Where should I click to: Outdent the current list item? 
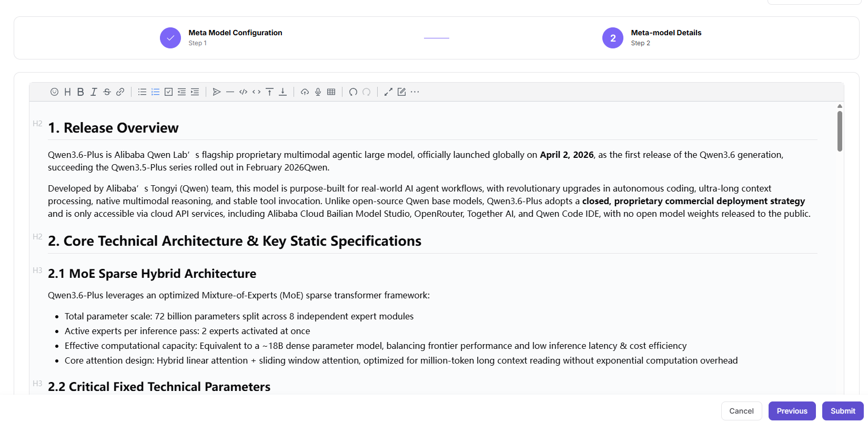point(181,92)
